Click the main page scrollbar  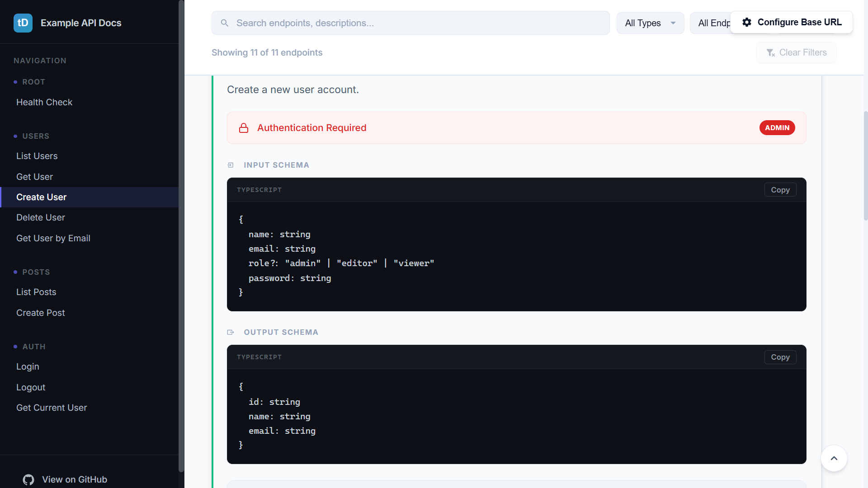click(x=865, y=166)
